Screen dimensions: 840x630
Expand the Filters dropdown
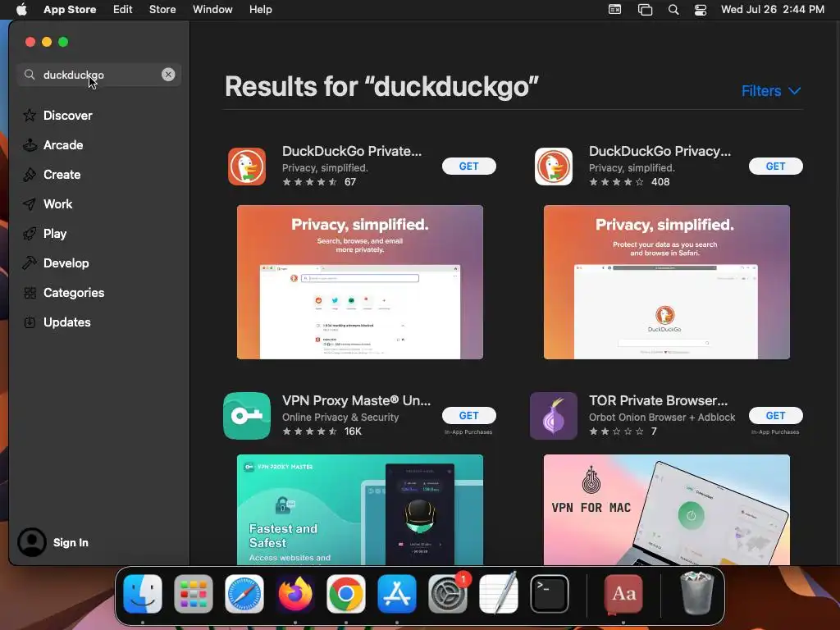[x=771, y=90]
